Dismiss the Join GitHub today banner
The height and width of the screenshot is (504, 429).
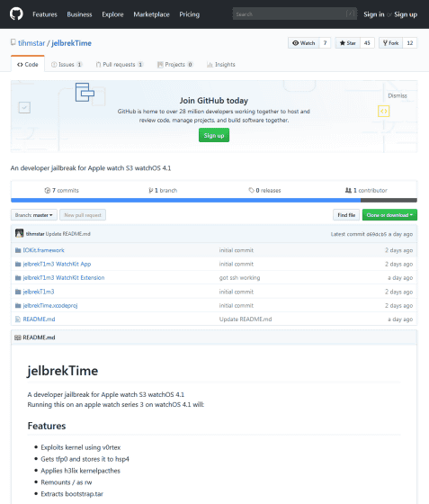[398, 95]
